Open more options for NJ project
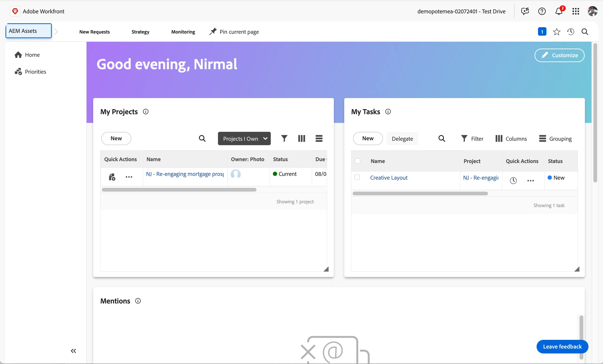 129,177
